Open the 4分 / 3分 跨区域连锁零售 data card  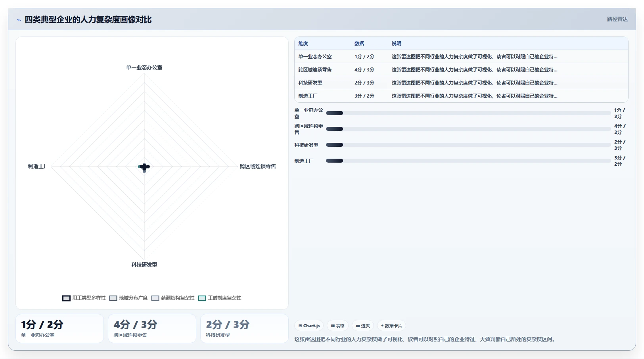tap(152, 328)
